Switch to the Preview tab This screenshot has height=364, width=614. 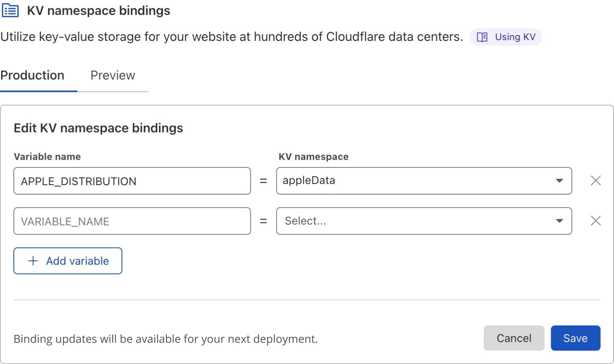pos(113,75)
